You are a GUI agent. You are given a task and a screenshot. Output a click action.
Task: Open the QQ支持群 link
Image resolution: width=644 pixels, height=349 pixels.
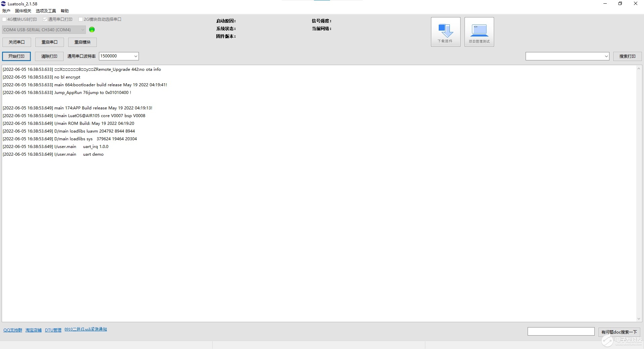coord(13,330)
